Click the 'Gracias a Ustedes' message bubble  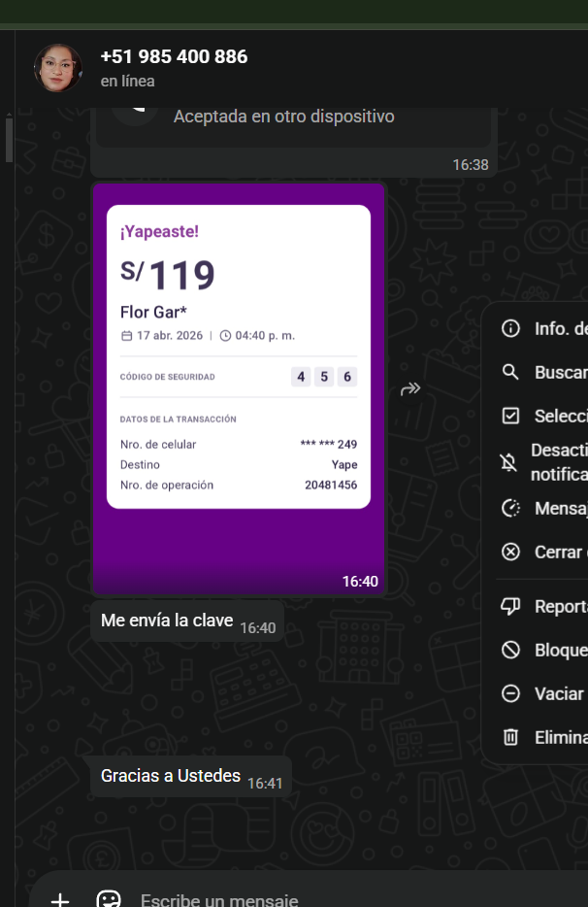click(171, 775)
